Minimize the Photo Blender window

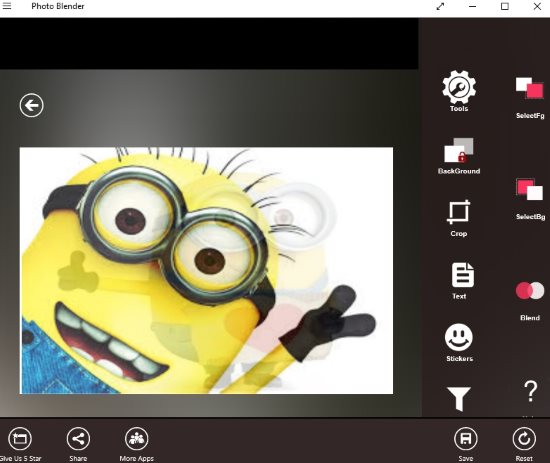tap(472, 6)
